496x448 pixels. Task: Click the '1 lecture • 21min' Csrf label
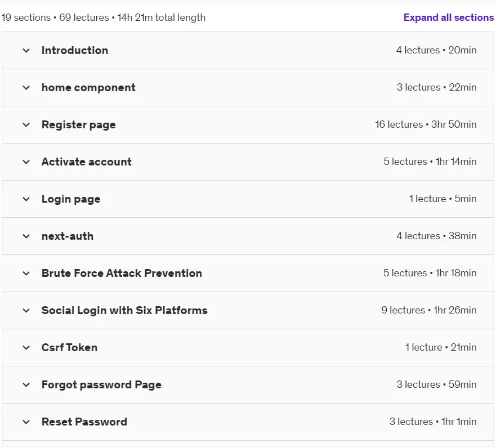pyautogui.click(x=441, y=347)
